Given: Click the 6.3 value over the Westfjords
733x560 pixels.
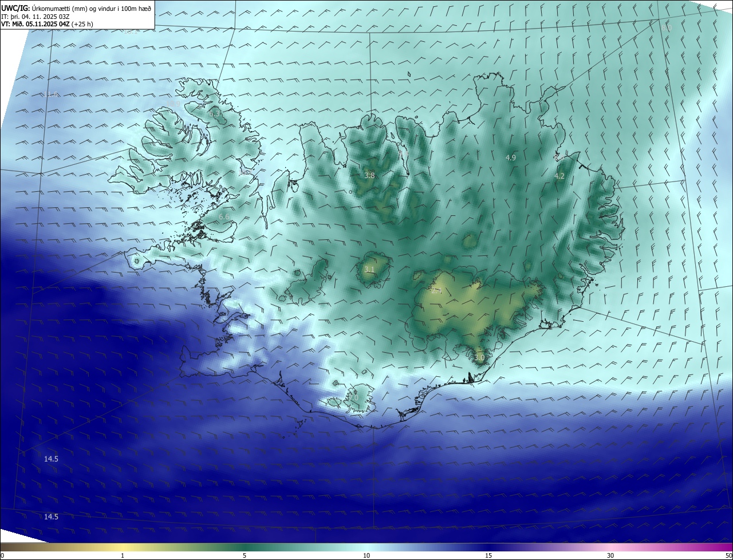Looking at the screenshot, I should click(x=215, y=114).
